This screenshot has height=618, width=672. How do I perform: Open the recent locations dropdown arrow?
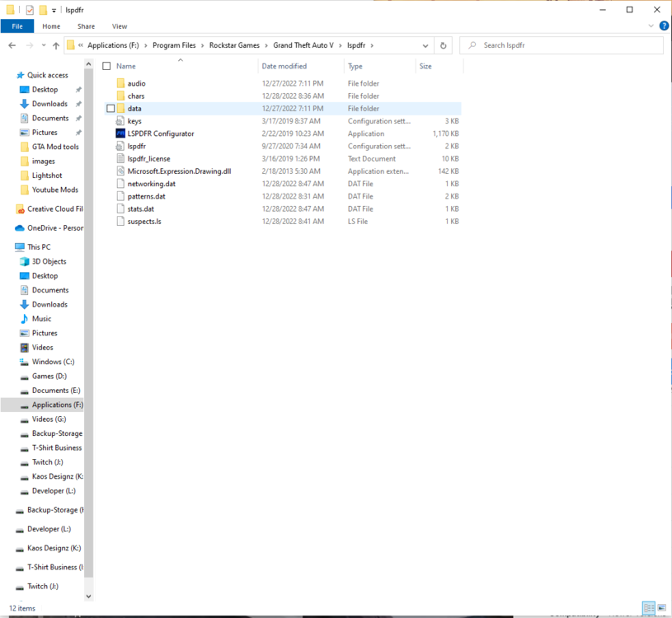(x=44, y=45)
